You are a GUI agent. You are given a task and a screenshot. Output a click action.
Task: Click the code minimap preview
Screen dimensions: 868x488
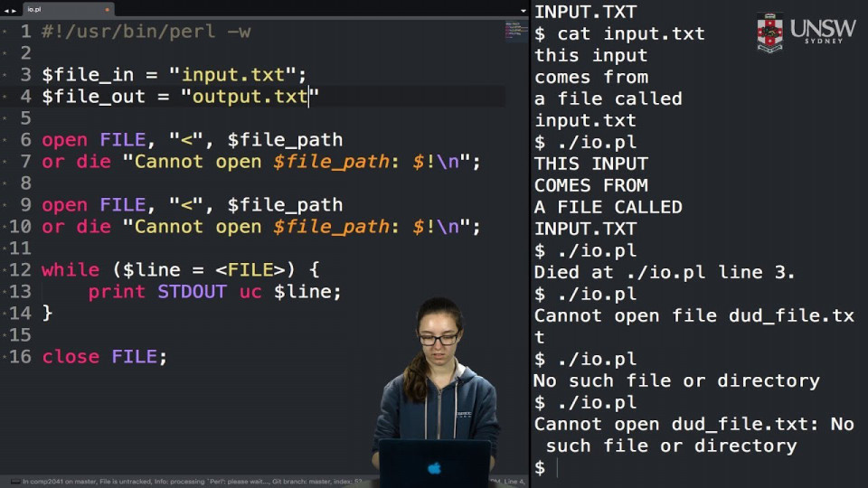(x=514, y=31)
